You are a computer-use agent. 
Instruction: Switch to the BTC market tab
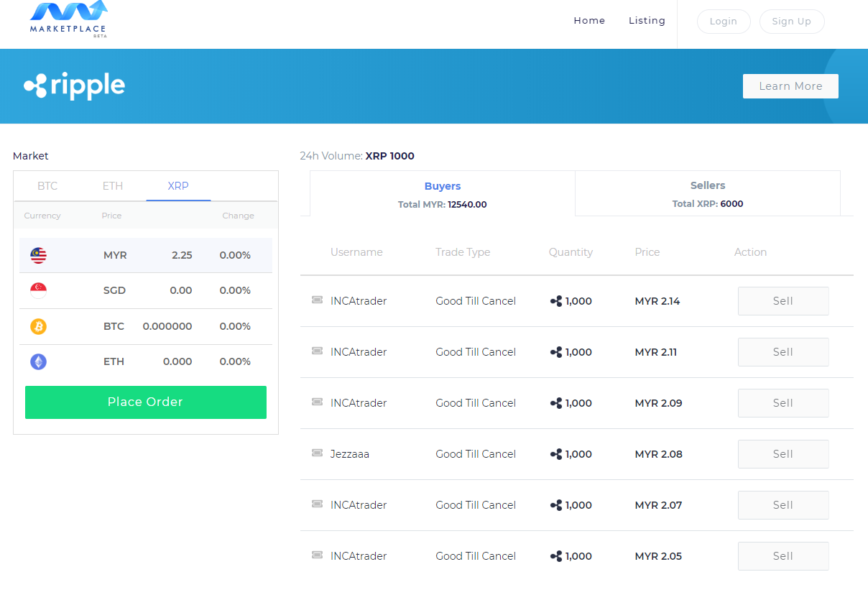[x=47, y=186]
